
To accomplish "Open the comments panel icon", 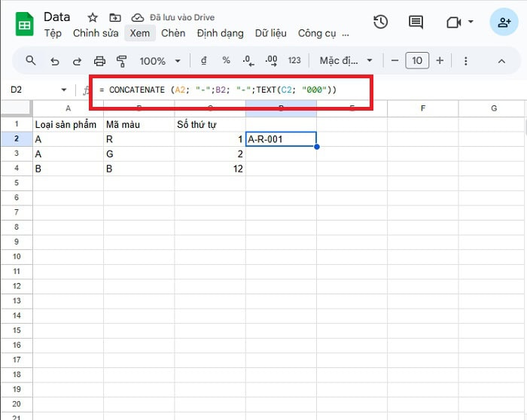I will (416, 22).
